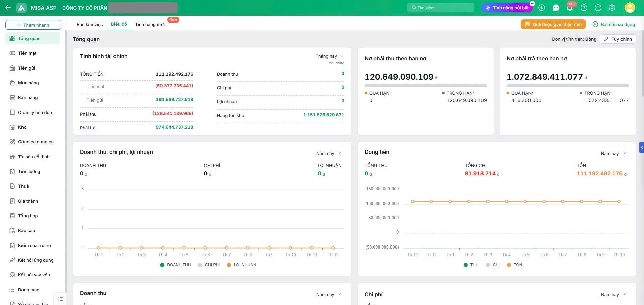Open Quản lý hóa đơn module
Viewport: 644px width, 305px height.
(x=33, y=112)
